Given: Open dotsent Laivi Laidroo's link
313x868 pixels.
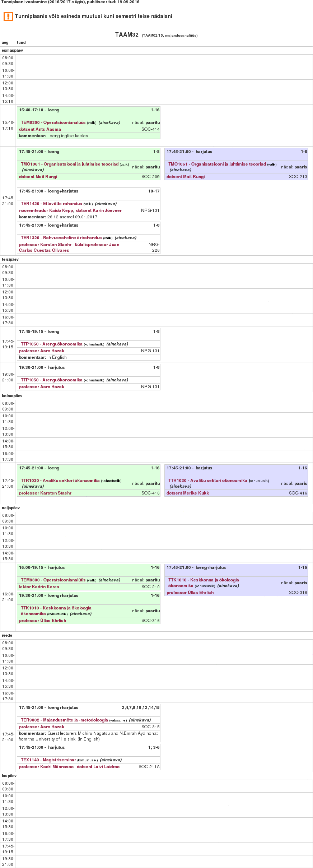Looking at the screenshot, I should 98,767.
